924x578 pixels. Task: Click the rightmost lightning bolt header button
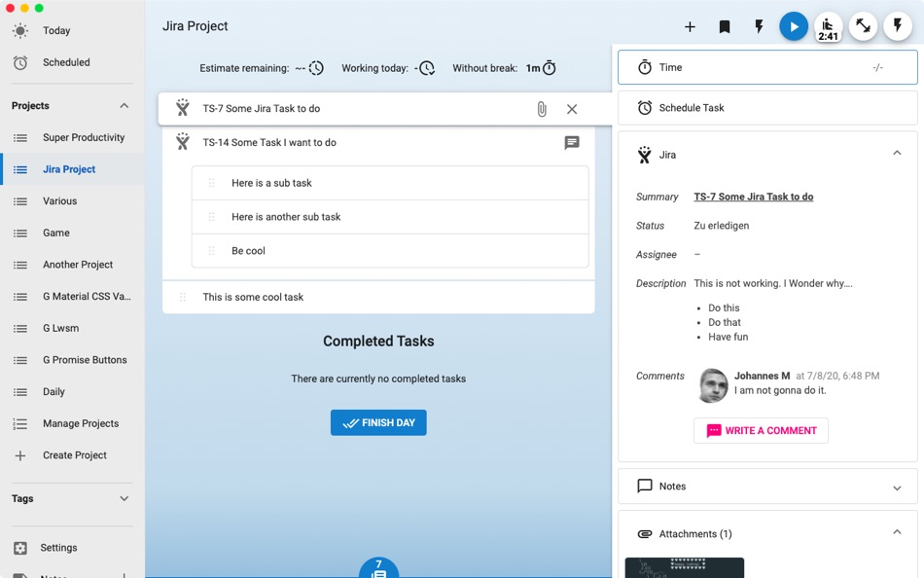tap(898, 26)
